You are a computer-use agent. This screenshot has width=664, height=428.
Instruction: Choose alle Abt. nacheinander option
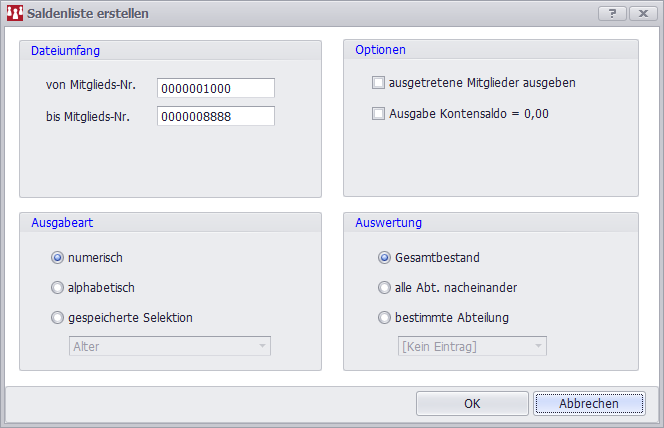(384, 288)
